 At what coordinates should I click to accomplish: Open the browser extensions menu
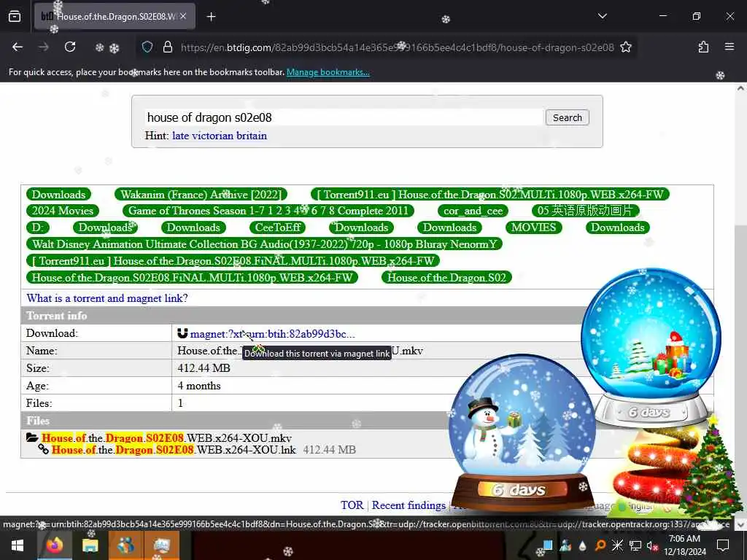703,47
